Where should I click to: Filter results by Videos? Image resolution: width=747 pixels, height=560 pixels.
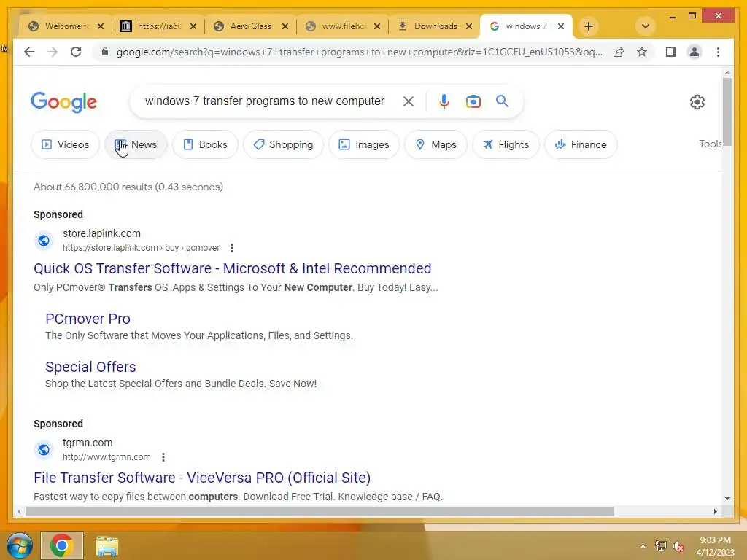(x=65, y=144)
